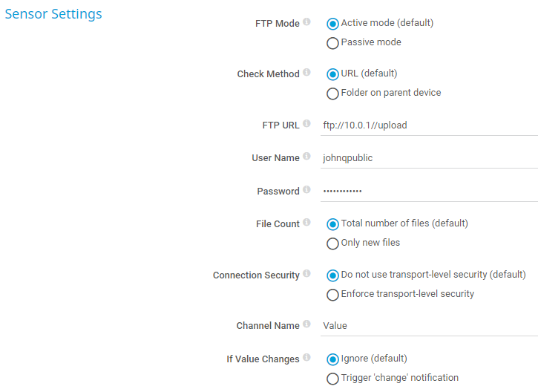This screenshot has height=392, width=538.
Task: Choose Active mode (default) radio button
Action: (333, 24)
